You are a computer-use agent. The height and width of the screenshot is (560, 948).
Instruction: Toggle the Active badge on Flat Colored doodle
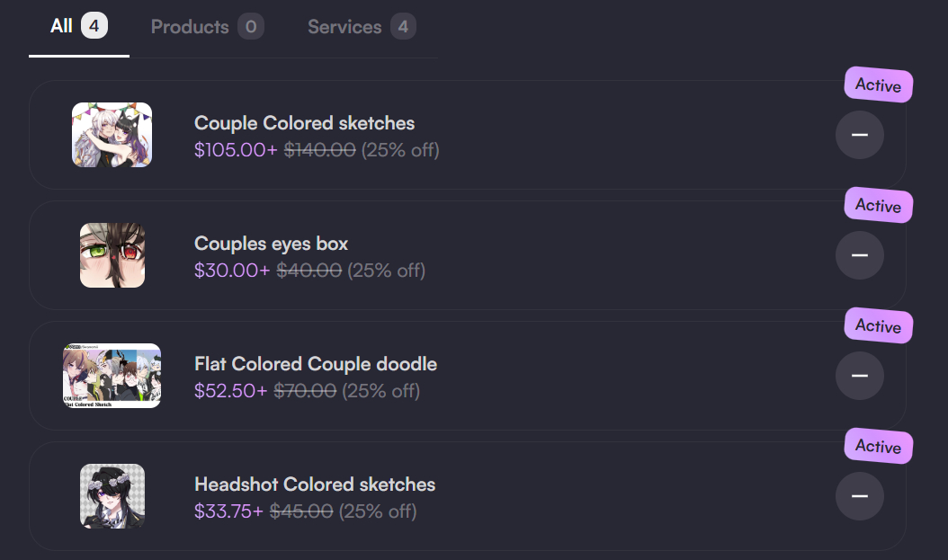879,326
